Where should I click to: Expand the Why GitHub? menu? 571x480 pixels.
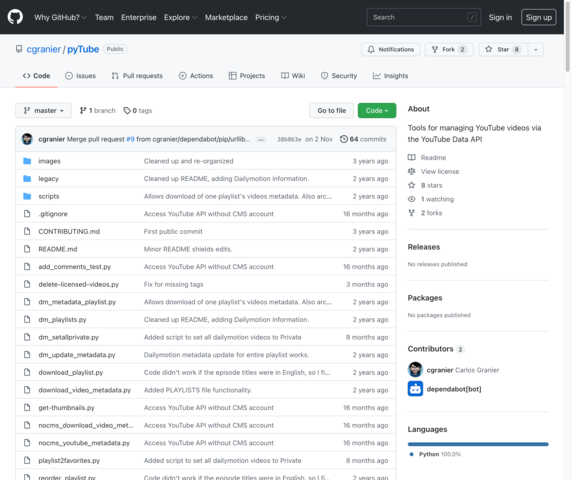(60, 17)
